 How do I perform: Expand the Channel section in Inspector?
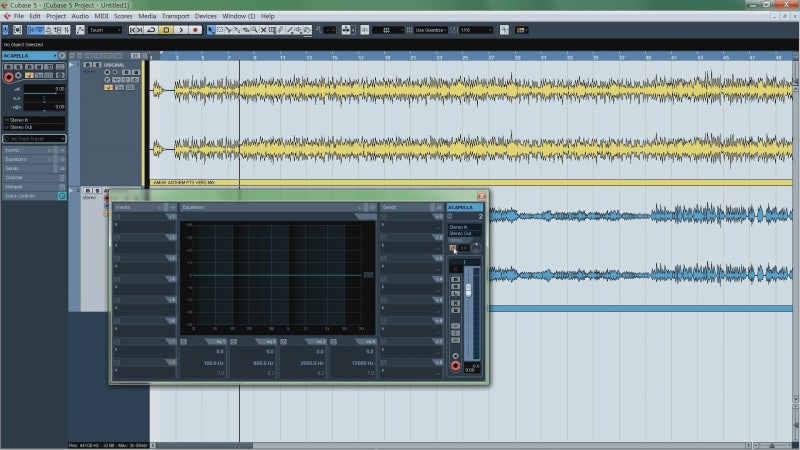[34, 178]
